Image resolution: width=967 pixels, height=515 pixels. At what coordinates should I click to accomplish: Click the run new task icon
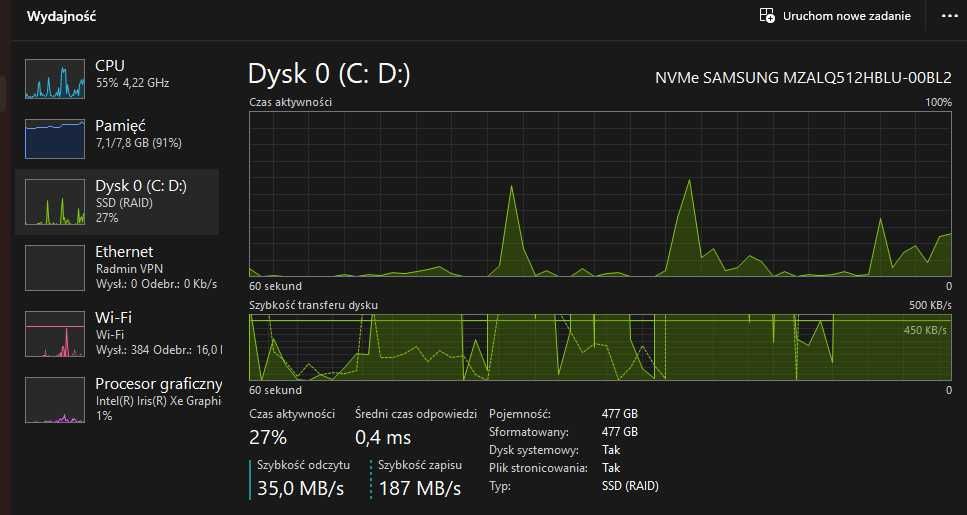767,16
